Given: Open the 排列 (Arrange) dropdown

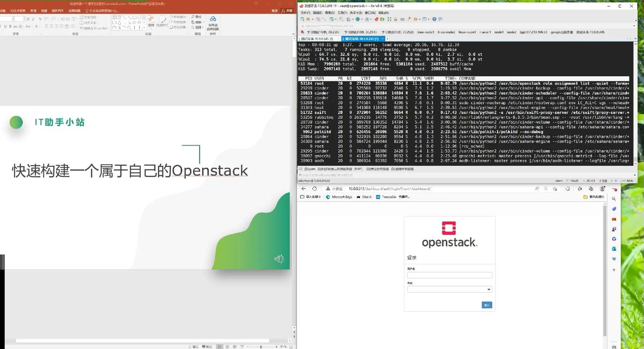Looking at the screenshot, I should click(151, 24).
